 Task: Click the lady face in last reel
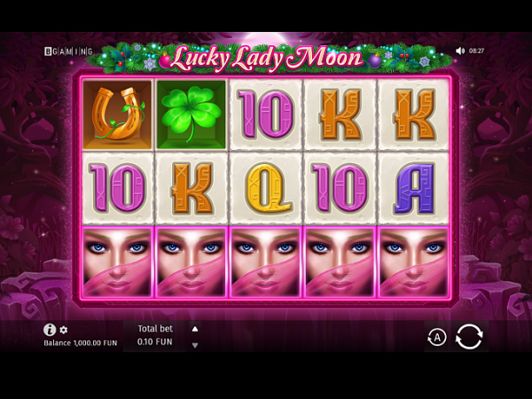pyautogui.click(x=414, y=262)
